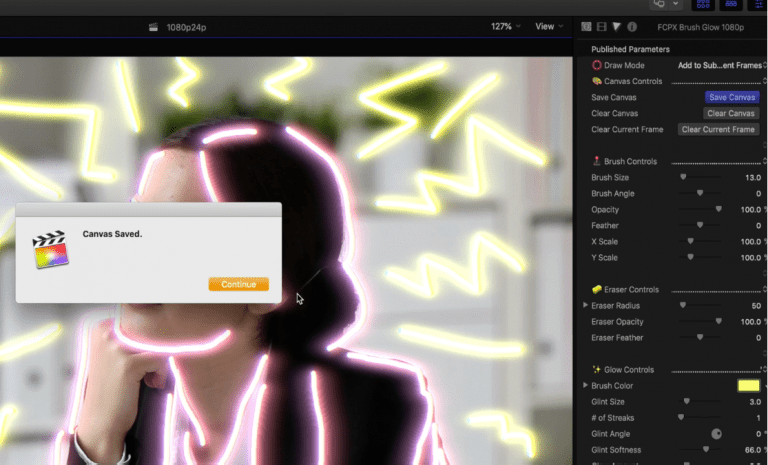Click the Eraser Opacity value 100.0
768x465 pixels.
coord(751,322)
